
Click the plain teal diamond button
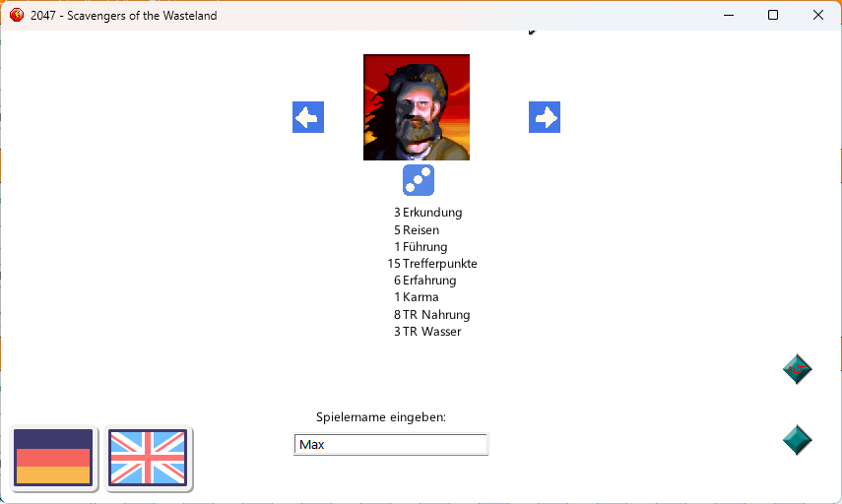pos(797,440)
